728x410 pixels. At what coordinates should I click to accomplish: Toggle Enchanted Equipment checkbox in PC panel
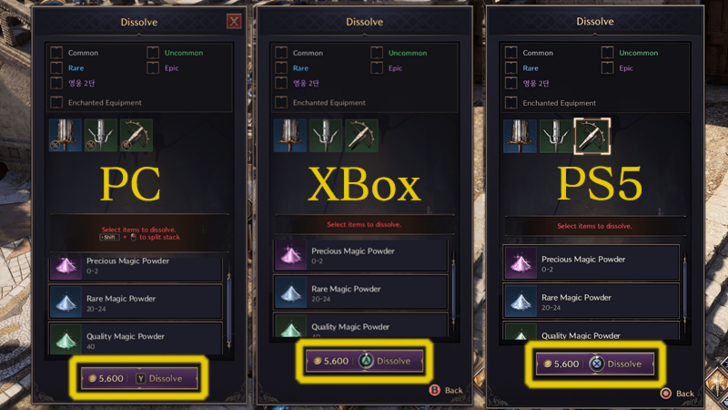tap(57, 102)
